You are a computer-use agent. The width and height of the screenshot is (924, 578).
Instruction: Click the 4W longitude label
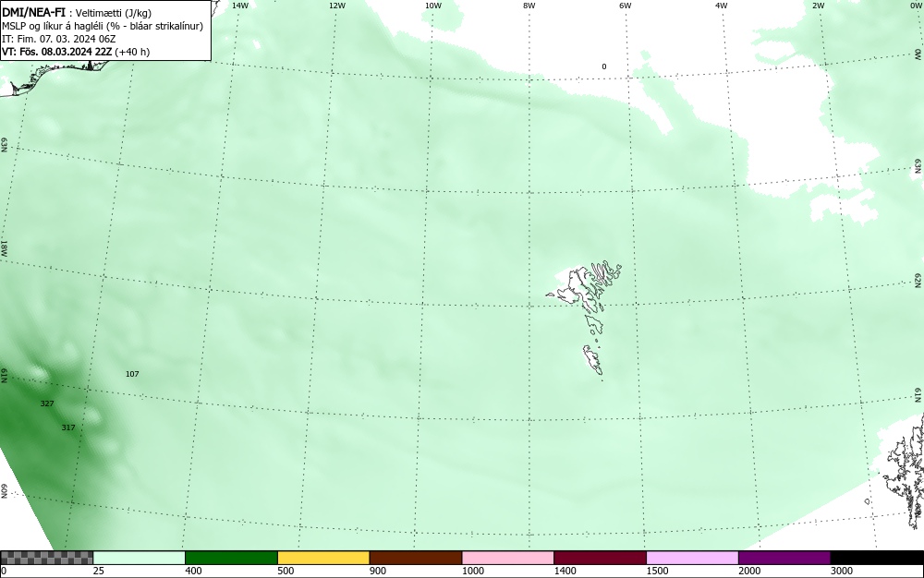coord(722,6)
